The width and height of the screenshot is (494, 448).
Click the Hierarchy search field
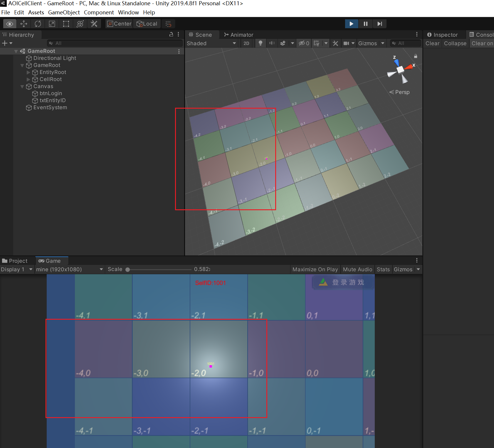coord(115,43)
